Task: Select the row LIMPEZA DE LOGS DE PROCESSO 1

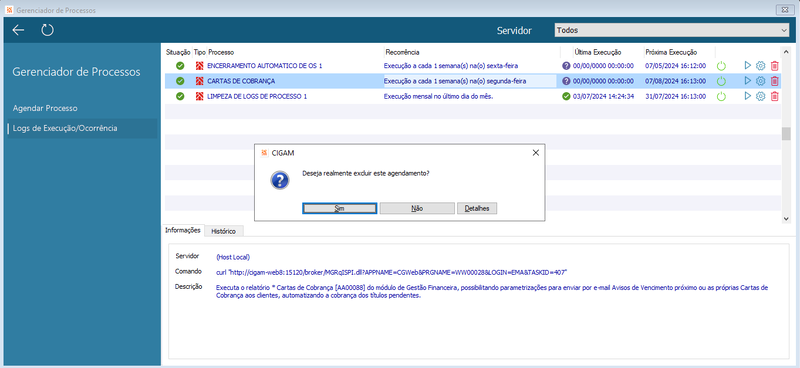Action: (x=472, y=96)
